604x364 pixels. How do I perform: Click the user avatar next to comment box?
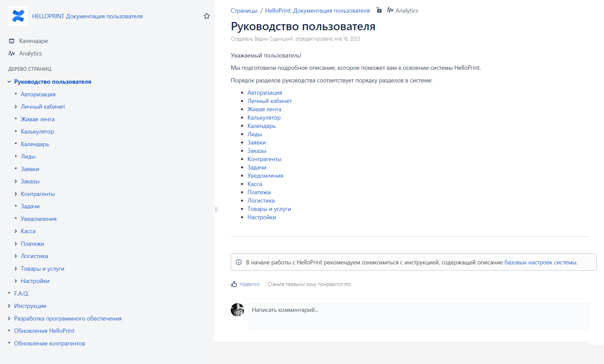click(x=237, y=310)
